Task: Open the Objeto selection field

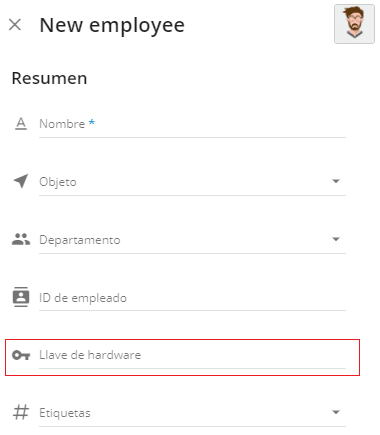Action: pos(192,183)
